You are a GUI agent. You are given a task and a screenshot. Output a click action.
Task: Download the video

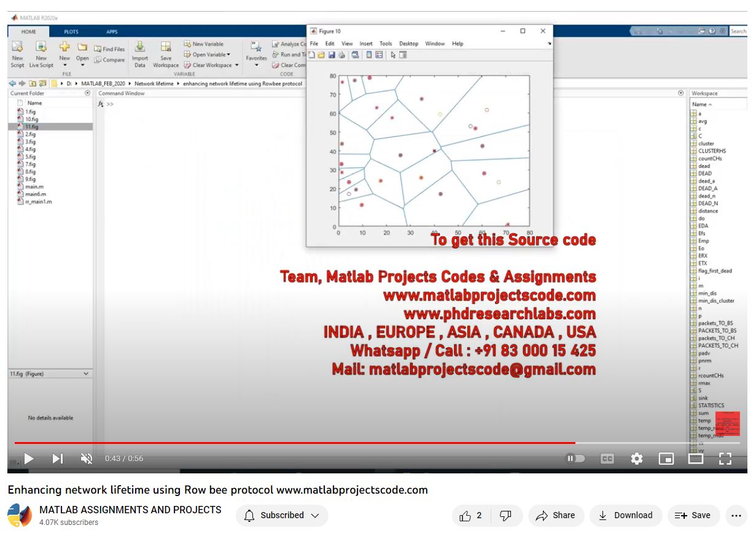(x=626, y=516)
